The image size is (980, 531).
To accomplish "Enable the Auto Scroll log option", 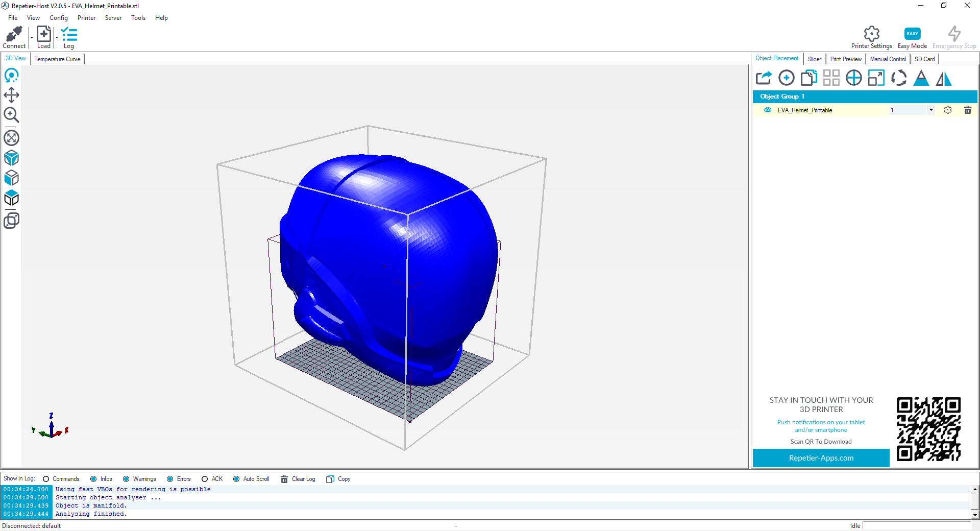I will click(x=236, y=479).
